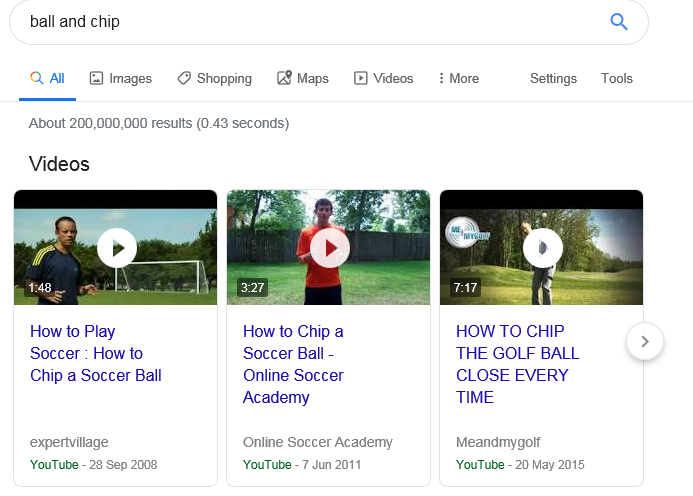Open search Settings

(553, 79)
